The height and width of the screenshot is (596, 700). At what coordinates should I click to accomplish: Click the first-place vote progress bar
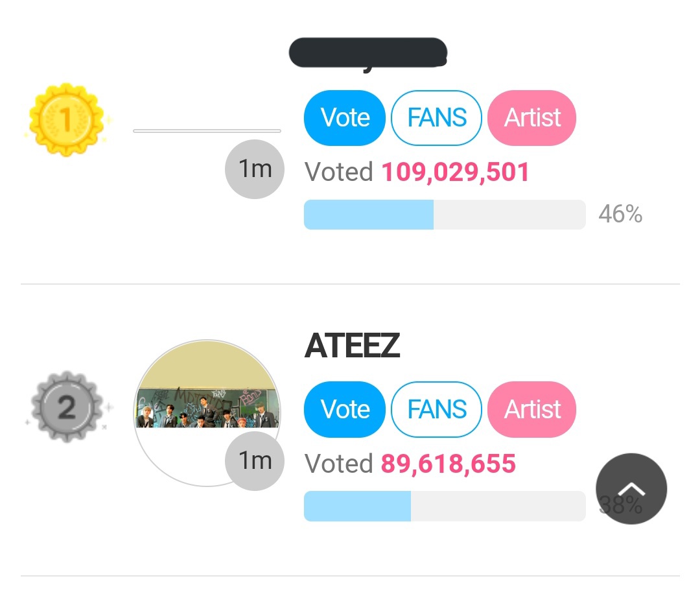click(x=445, y=215)
